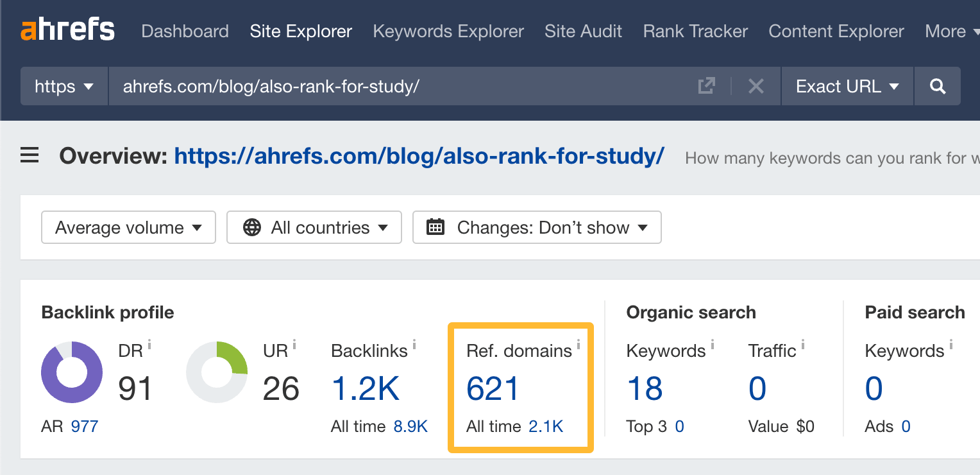The height and width of the screenshot is (475, 980).
Task: Open the hamburger menu beside Overview
Action: (x=29, y=155)
